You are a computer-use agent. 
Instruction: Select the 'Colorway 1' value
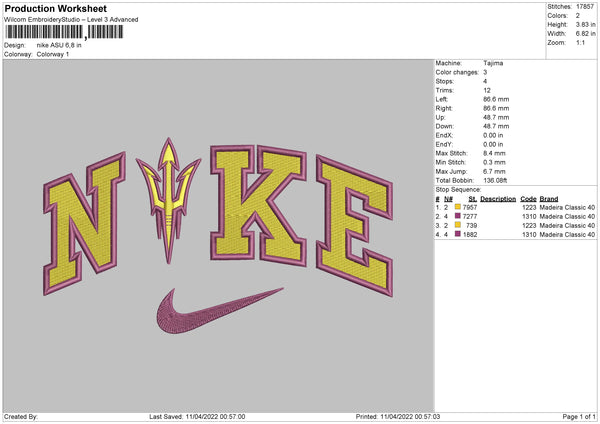(x=53, y=54)
